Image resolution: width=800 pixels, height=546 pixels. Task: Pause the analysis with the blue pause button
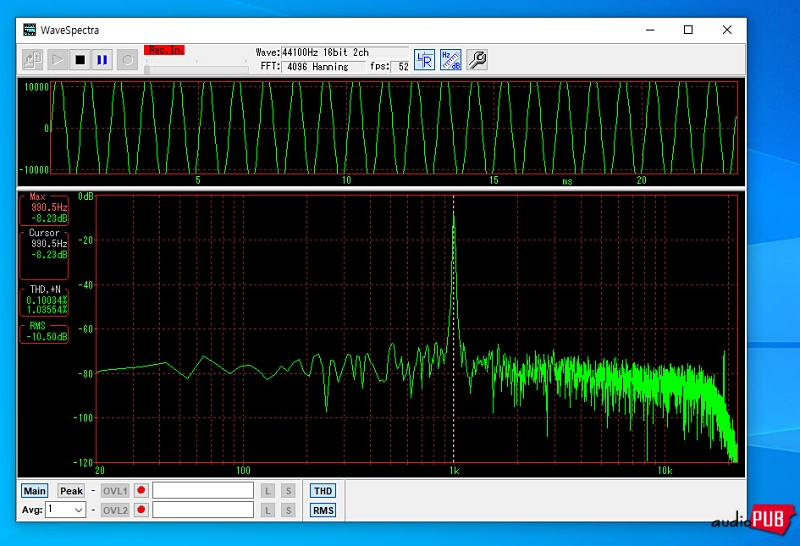[x=102, y=60]
